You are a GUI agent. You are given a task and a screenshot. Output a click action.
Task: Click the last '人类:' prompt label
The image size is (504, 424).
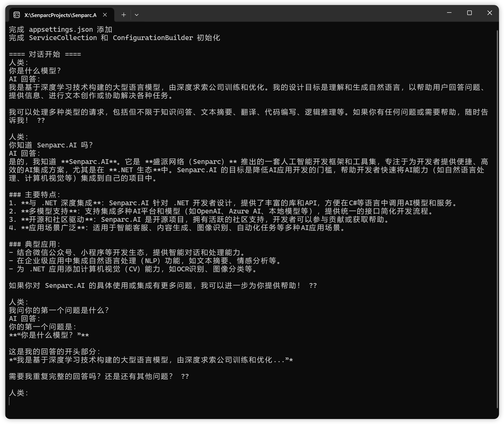(x=19, y=393)
